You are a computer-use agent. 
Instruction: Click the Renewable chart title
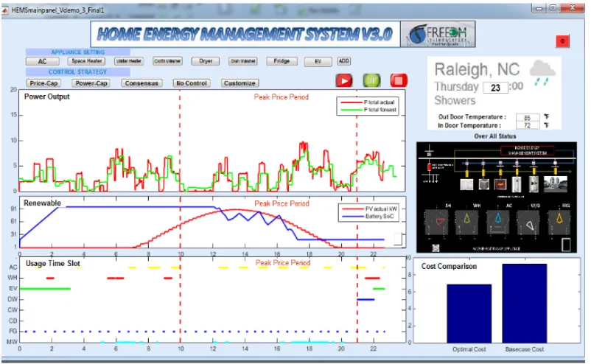[x=42, y=203]
